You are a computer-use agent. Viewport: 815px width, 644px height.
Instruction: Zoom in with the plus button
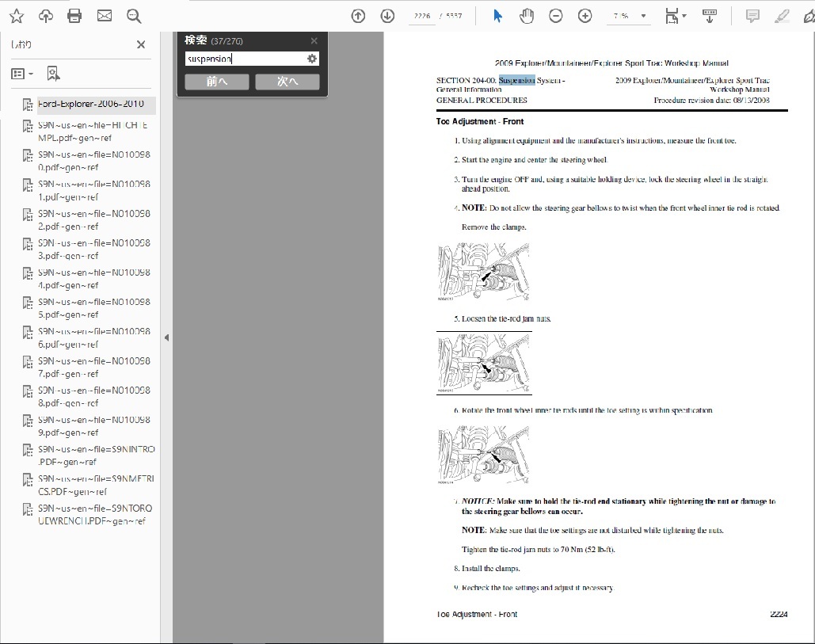585,16
